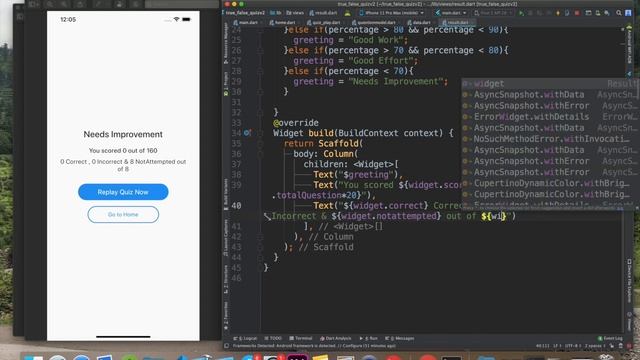Open the Run tool window tab
The width and height of the screenshot is (640, 360).
368,338
